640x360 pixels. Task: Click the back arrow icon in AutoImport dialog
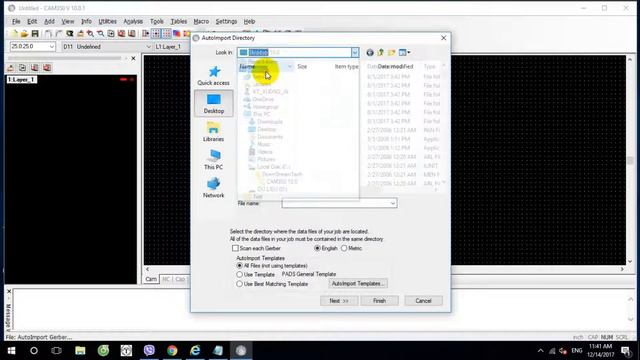coord(370,52)
